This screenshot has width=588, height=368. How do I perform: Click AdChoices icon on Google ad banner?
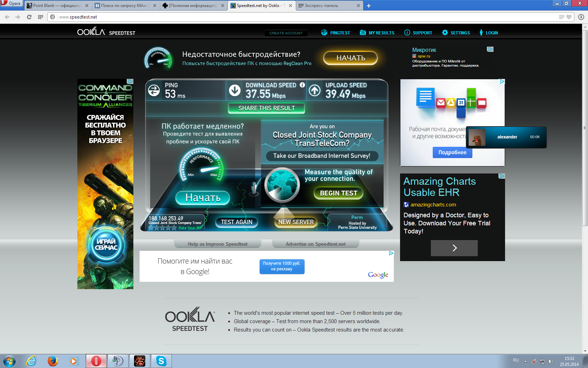[x=391, y=253]
